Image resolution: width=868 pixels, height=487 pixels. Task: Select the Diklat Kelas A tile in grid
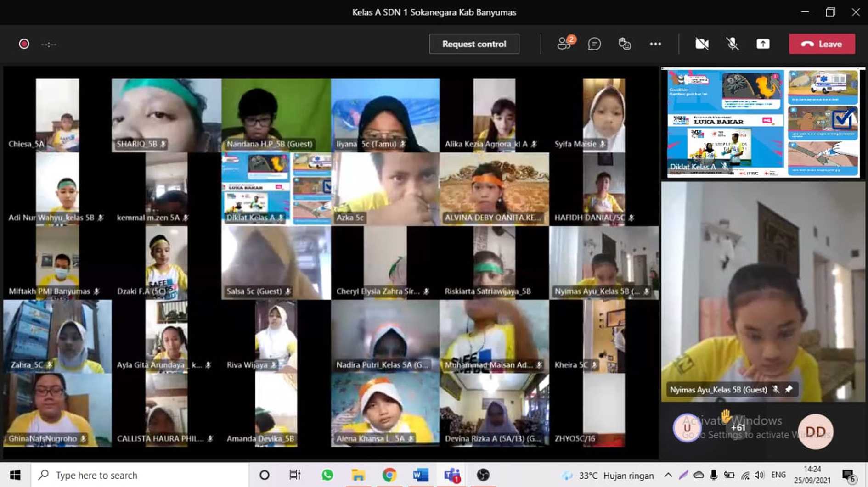click(276, 189)
